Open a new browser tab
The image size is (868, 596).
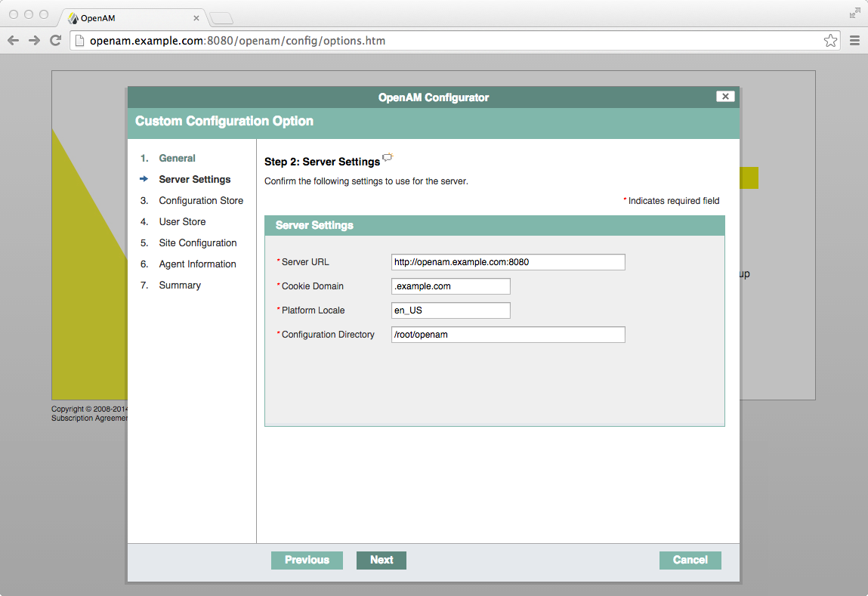[x=222, y=19]
